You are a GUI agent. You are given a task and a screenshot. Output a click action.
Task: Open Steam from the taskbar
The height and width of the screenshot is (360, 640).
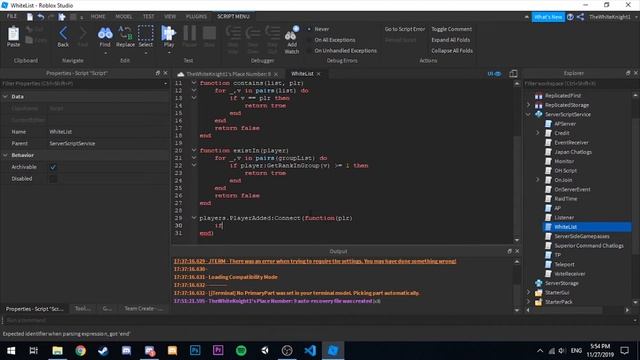tap(103, 350)
